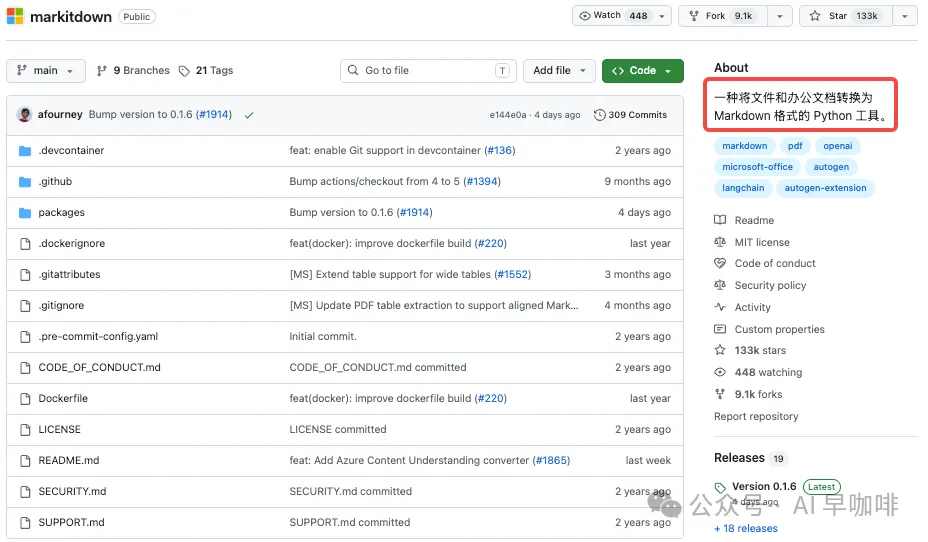This screenshot has width=928, height=542.
Task: Open the Report repository link
Action: pos(756,417)
